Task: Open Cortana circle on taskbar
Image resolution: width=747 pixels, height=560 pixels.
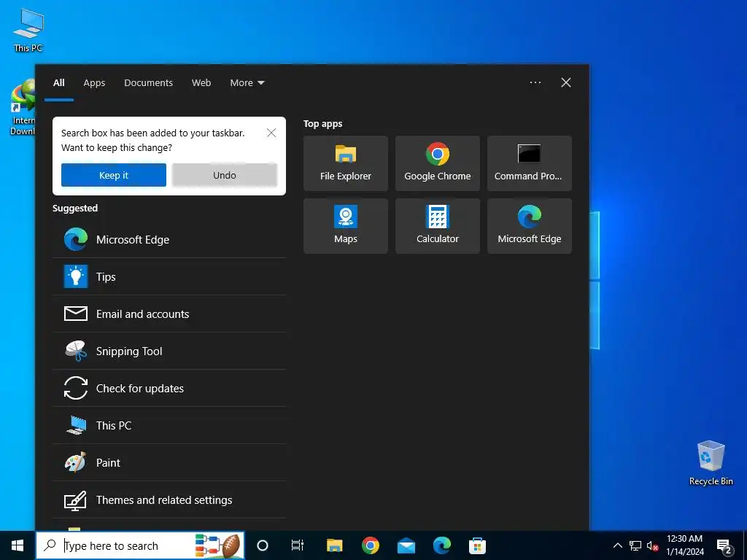Action: (x=263, y=545)
